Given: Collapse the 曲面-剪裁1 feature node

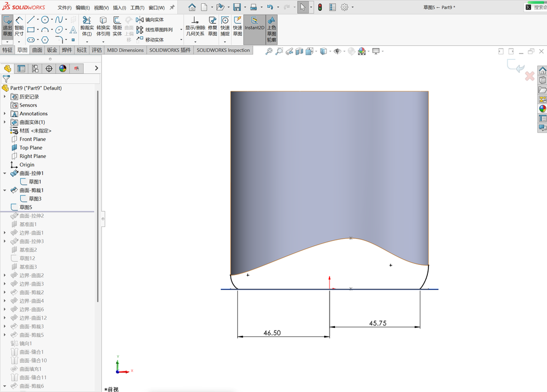Looking at the screenshot, I should [4, 190].
